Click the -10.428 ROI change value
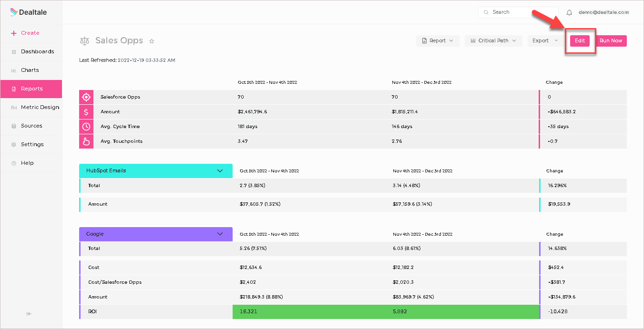 click(558, 312)
